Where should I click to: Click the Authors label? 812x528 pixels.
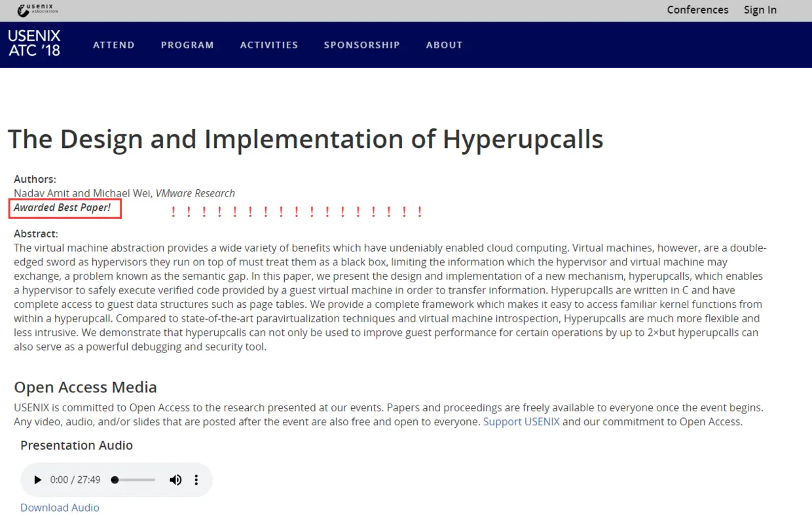(35, 179)
